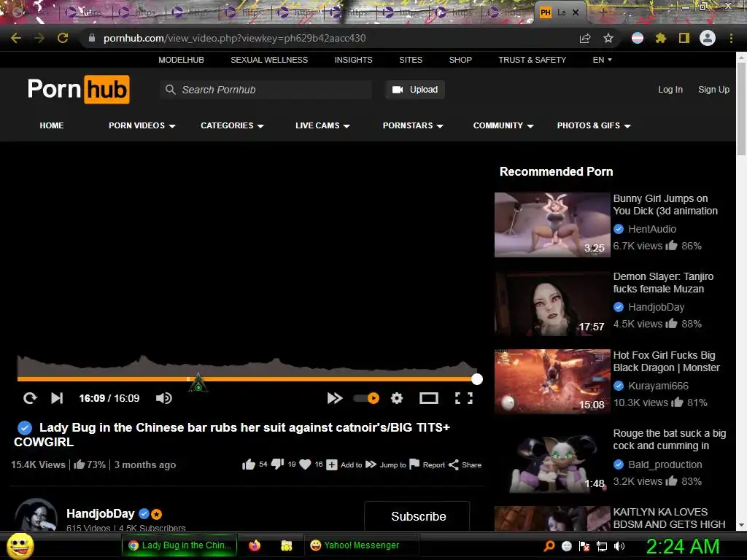Switch to theater mode view
Image resolution: width=747 pixels, height=560 pixels.
point(429,398)
